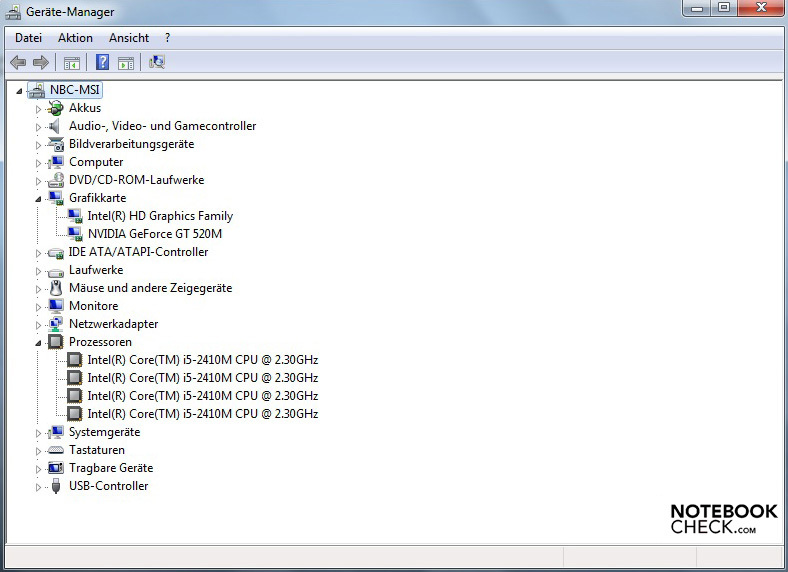The width and height of the screenshot is (788, 572).
Task: Expand Audio-, Video- und Gamecontroller
Action: coord(38,127)
